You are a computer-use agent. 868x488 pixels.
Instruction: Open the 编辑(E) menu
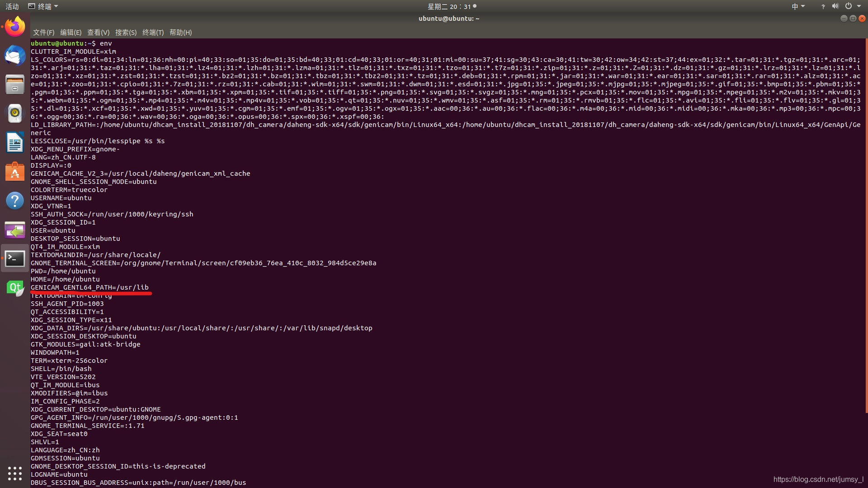tap(71, 33)
